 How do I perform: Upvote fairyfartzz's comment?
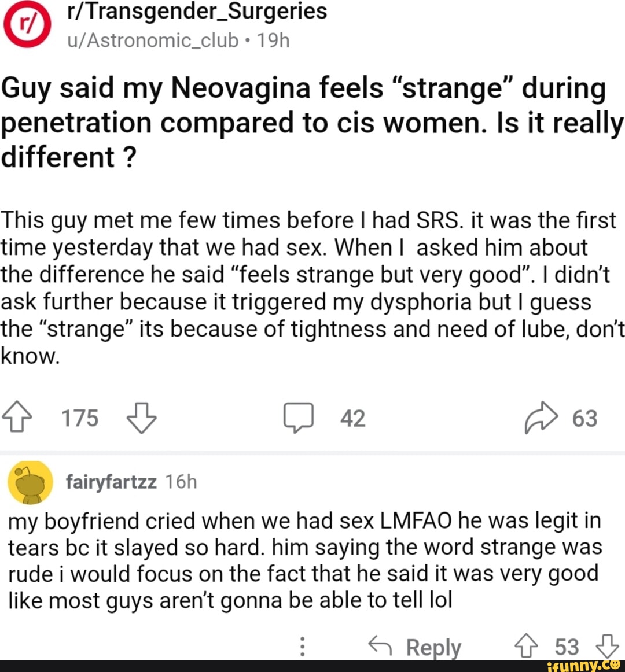(x=527, y=647)
